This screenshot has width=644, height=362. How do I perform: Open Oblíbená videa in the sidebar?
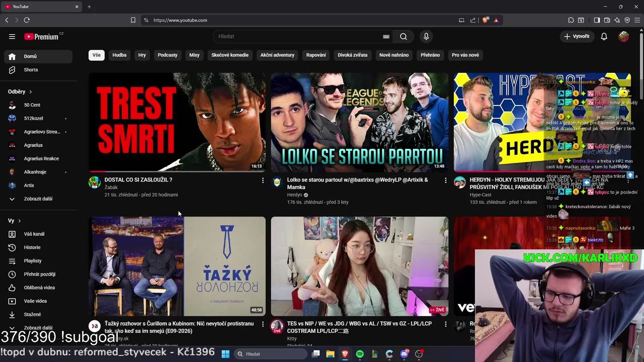tap(38, 288)
